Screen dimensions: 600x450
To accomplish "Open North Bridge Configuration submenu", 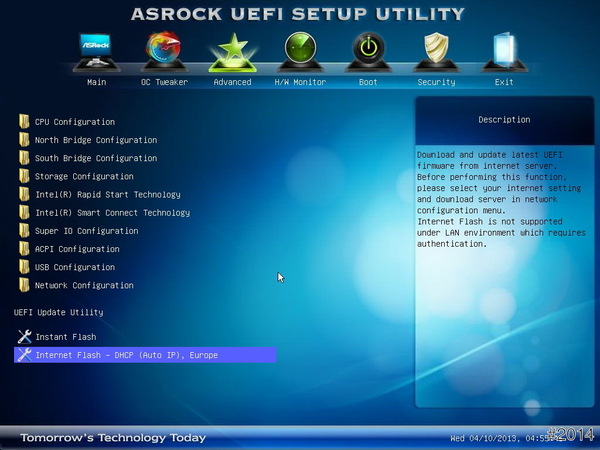I will tap(96, 140).
